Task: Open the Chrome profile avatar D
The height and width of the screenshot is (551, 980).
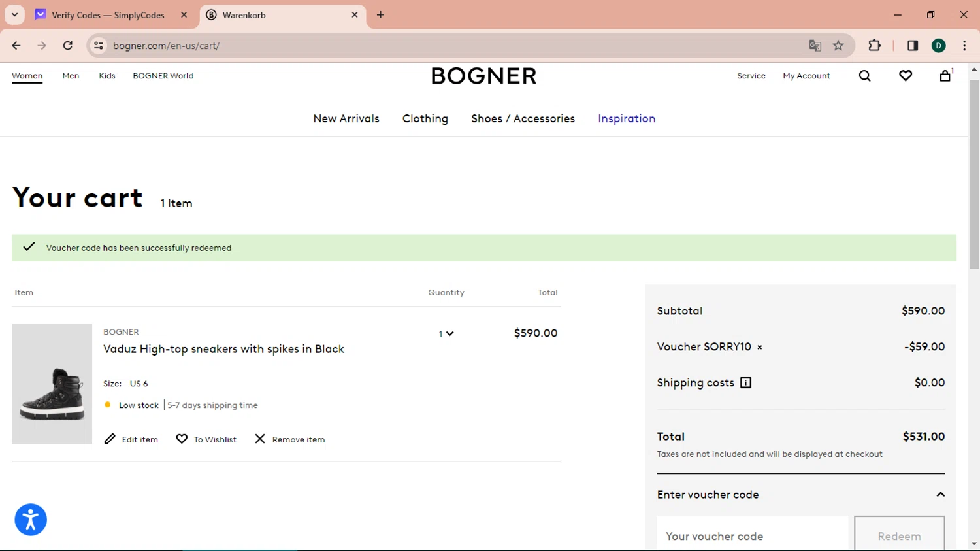Action: pyautogui.click(x=939, y=45)
